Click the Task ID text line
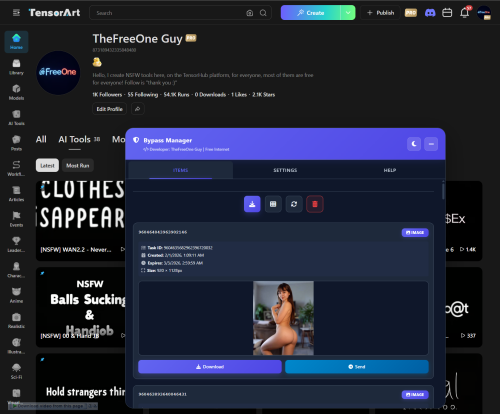This screenshot has width=500, height=414. 177,248
